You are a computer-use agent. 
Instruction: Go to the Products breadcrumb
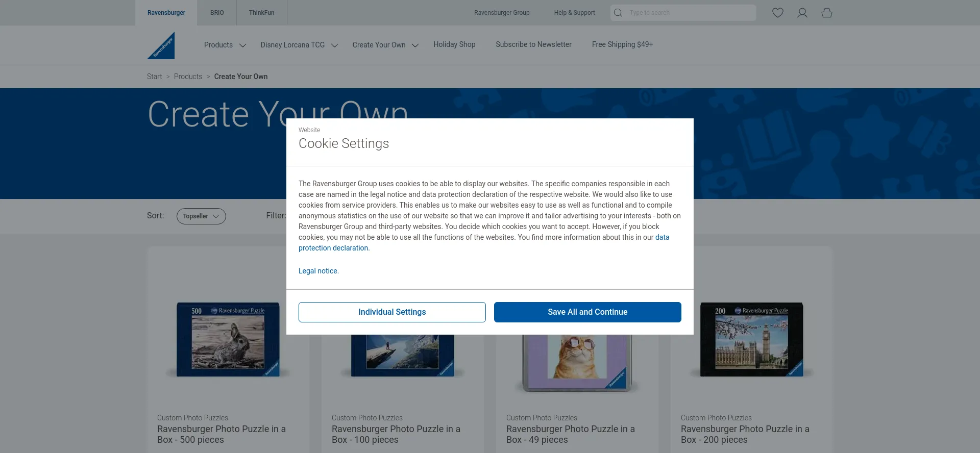click(188, 77)
